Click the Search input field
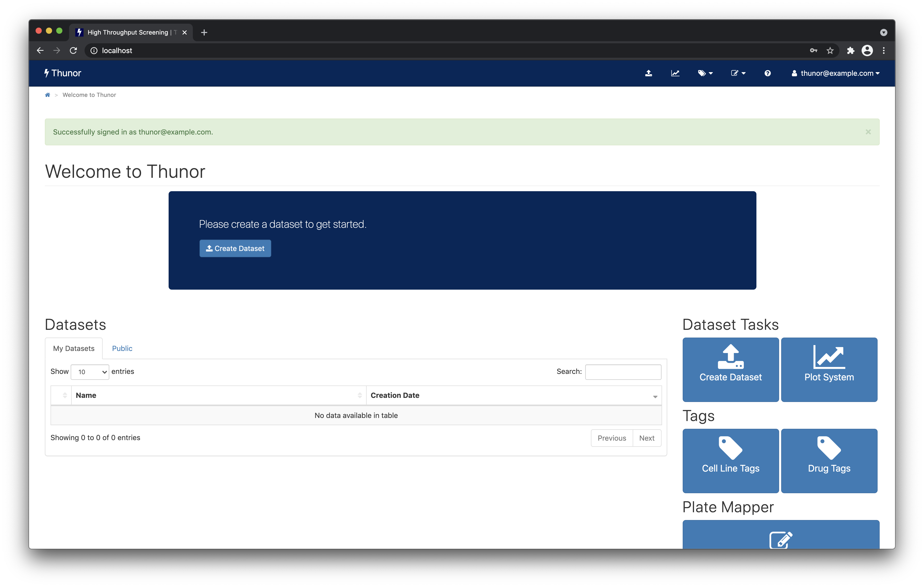This screenshot has height=587, width=924. coord(623,371)
